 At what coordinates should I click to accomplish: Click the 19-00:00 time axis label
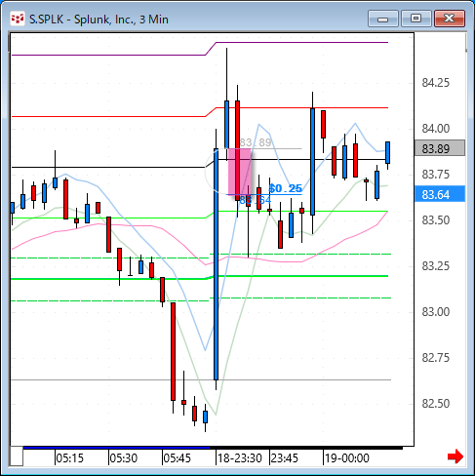click(347, 458)
